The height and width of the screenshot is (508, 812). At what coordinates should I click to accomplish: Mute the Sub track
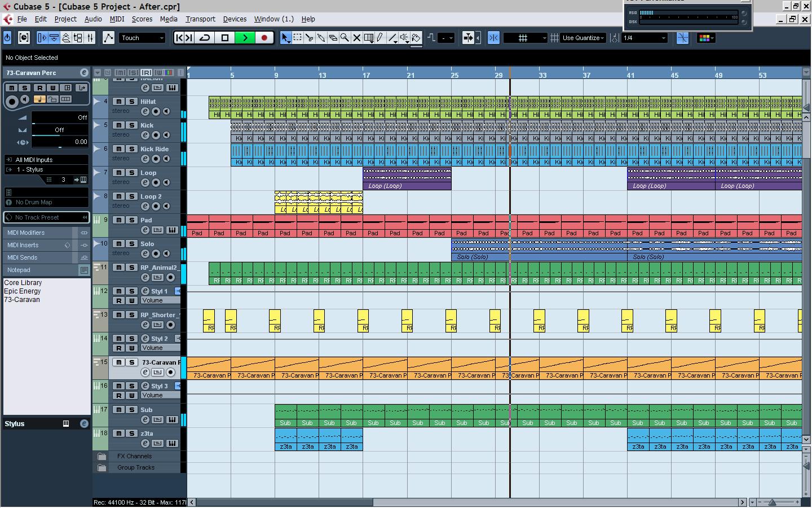pyautogui.click(x=118, y=410)
